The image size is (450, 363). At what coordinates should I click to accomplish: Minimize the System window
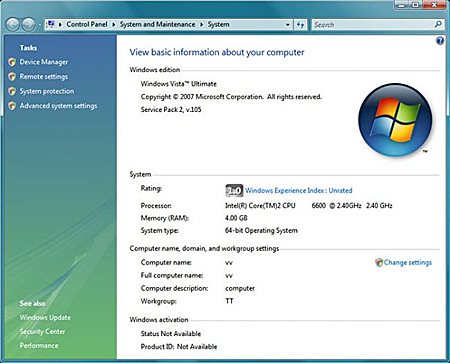point(402,5)
